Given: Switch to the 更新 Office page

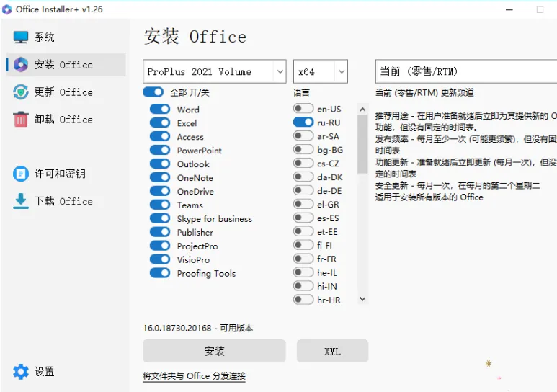Looking at the screenshot, I should [x=66, y=92].
